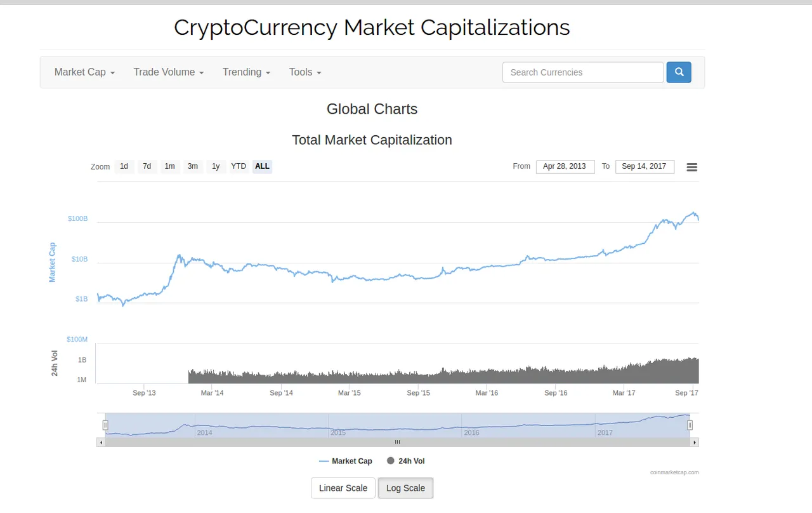Click the navigator scrollbar center grip
Image resolution: width=812 pixels, height=513 pixels.
point(398,443)
